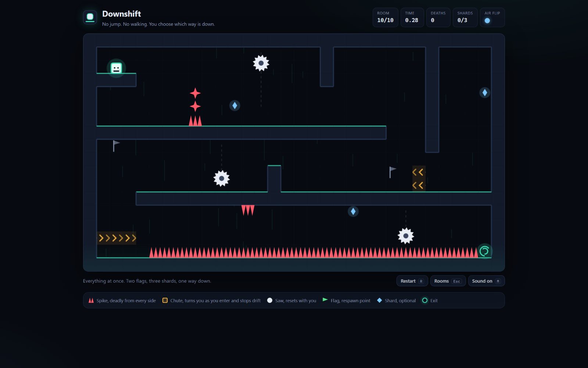Click the saw blade above the bottom spike floor

coord(406,236)
